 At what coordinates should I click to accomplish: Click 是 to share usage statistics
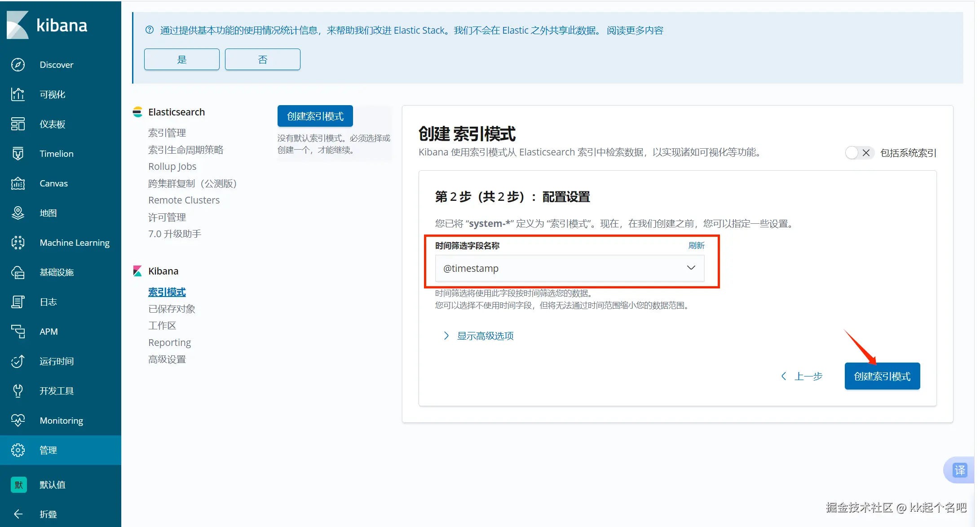click(181, 60)
